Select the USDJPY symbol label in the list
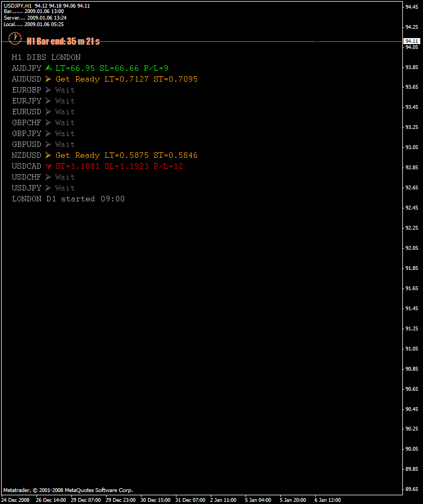Viewport: 423px width, 504px height. 27,188
